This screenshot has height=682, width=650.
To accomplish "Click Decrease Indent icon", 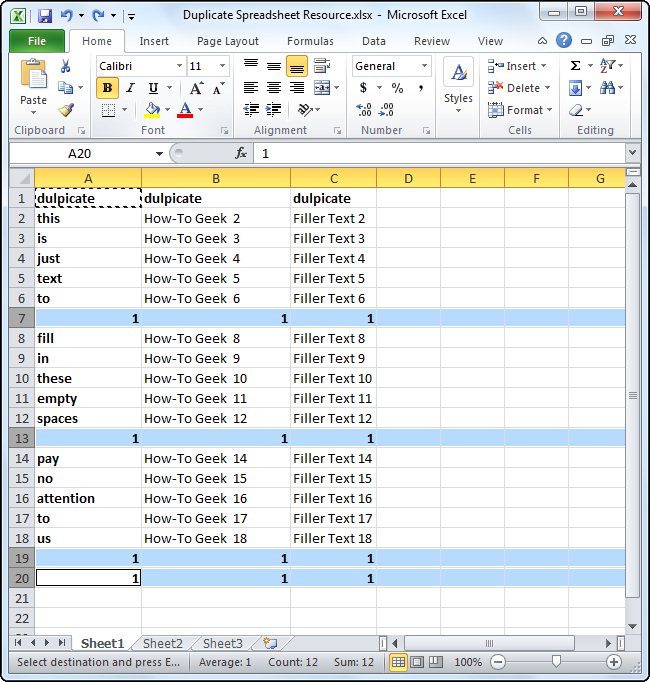I will (x=251, y=110).
